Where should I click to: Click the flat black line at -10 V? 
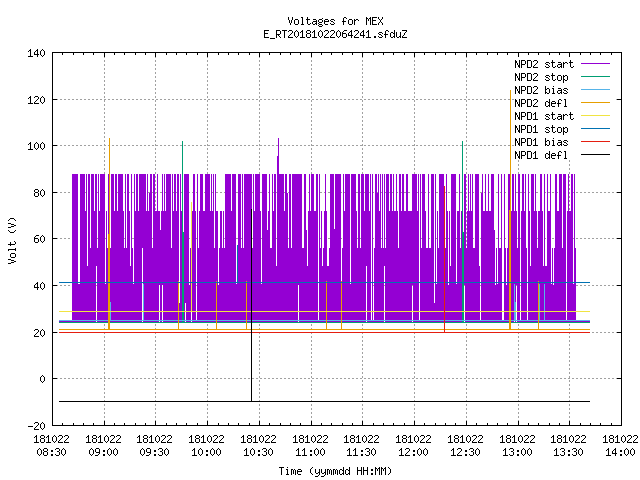(x=324, y=402)
